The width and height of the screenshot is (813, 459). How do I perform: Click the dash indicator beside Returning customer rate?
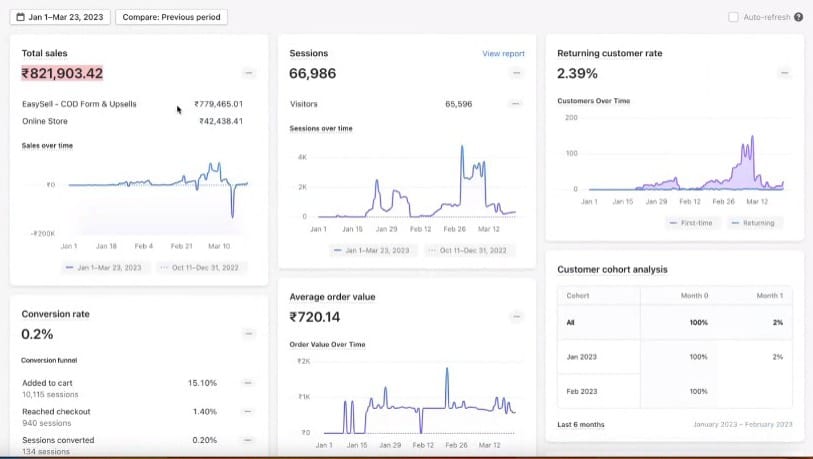[784, 73]
